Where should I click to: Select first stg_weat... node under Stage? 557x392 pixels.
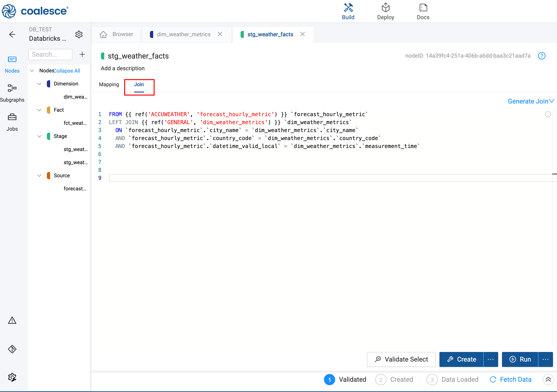pyautogui.click(x=76, y=149)
